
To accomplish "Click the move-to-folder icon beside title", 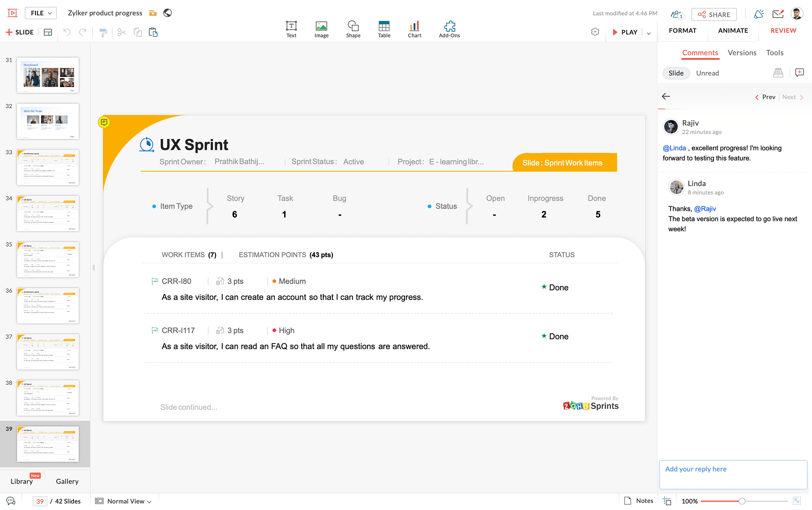I will coord(152,13).
